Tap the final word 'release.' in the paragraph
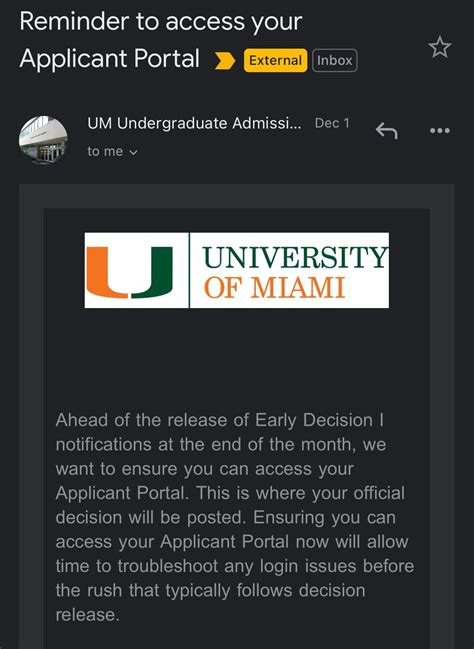The height and width of the screenshot is (649, 474). 87,615
